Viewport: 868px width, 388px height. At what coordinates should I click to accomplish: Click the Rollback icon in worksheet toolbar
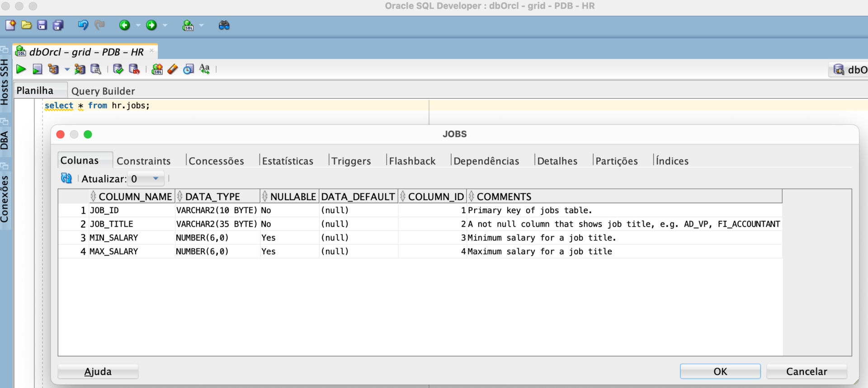click(134, 69)
